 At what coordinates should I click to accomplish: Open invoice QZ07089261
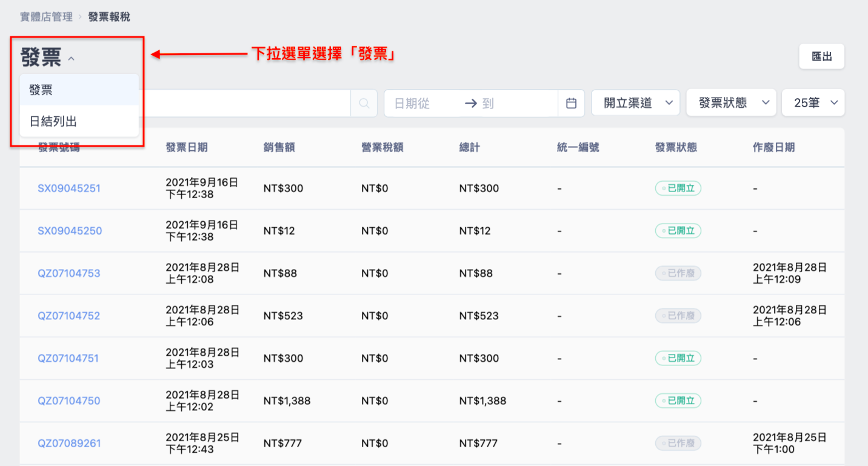click(x=69, y=443)
